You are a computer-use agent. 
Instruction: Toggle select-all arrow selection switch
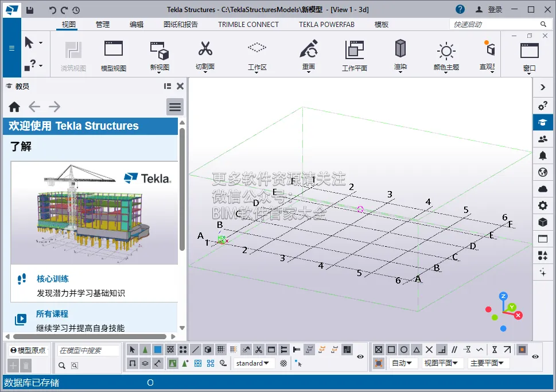click(133, 350)
